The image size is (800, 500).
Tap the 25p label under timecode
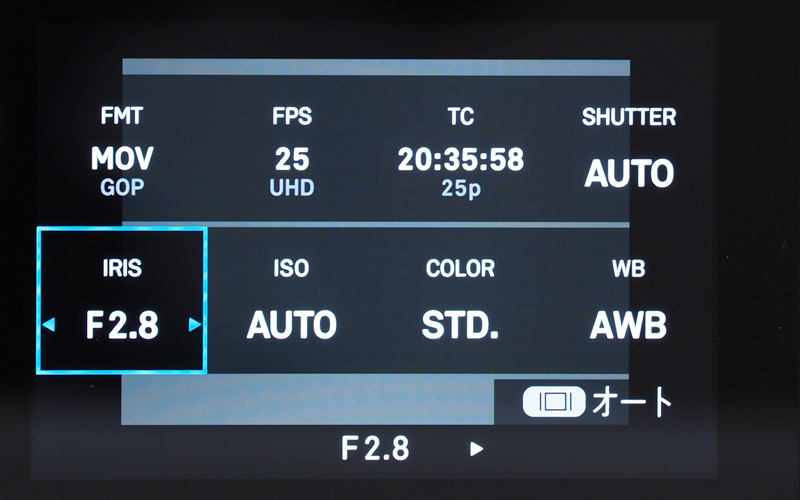click(461, 188)
